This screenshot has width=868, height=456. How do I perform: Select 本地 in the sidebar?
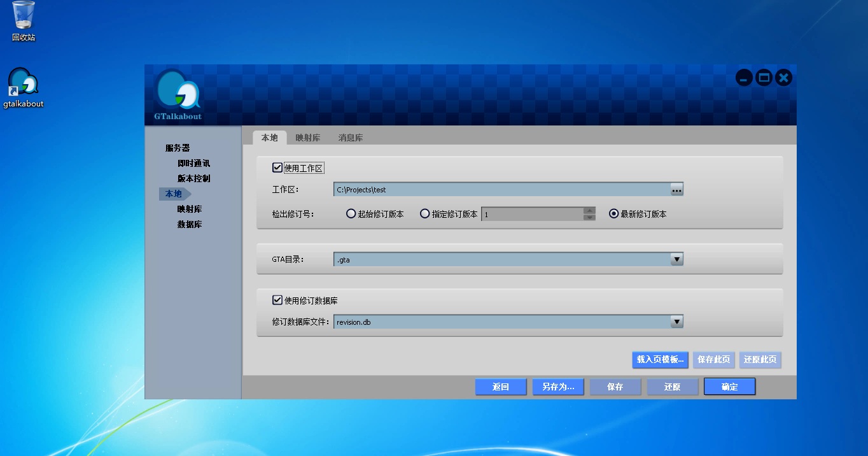click(174, 194)
